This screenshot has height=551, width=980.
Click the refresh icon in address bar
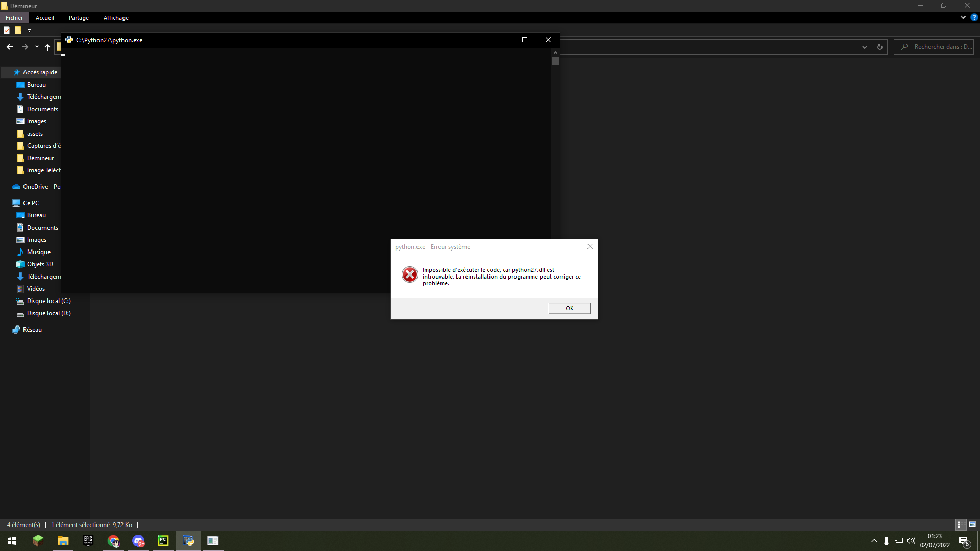879,47
